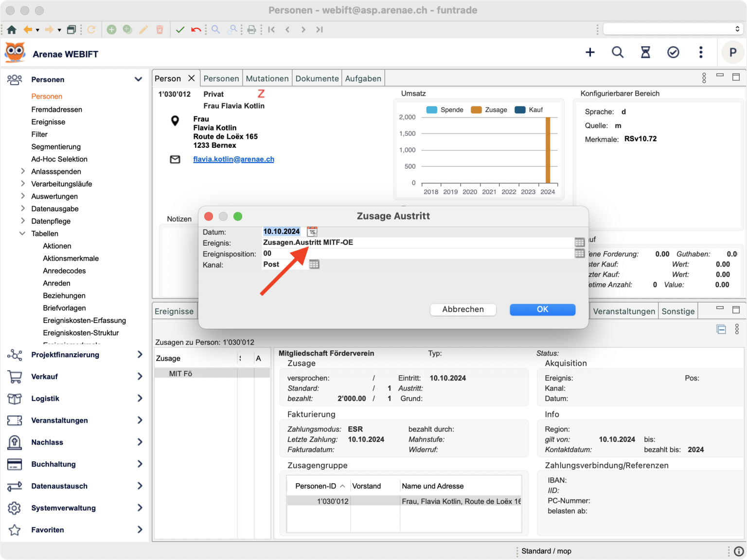The width and height of the screenshot is (747, 560).
Task: Open the flavia.kotlin@arenae.ch email link
Action: pos(233,159)
